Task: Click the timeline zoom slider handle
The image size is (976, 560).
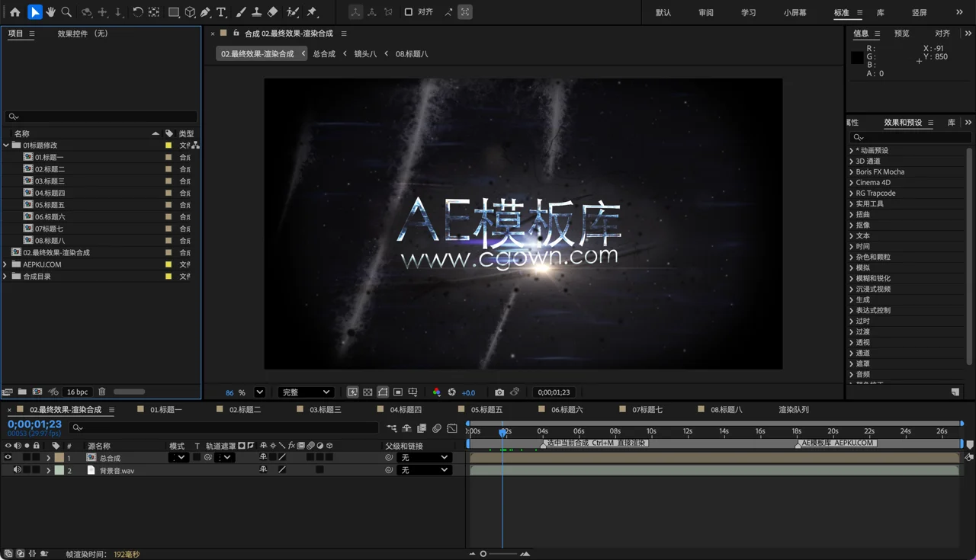Action: coord(483,554)
